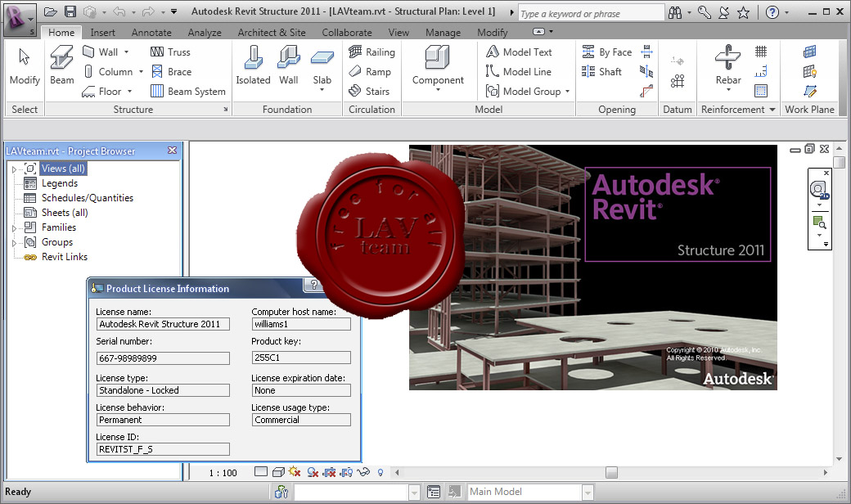Screen dimensions: 851x504
Task: Click the Cover reinforcement icon
Action: (761, 91)
